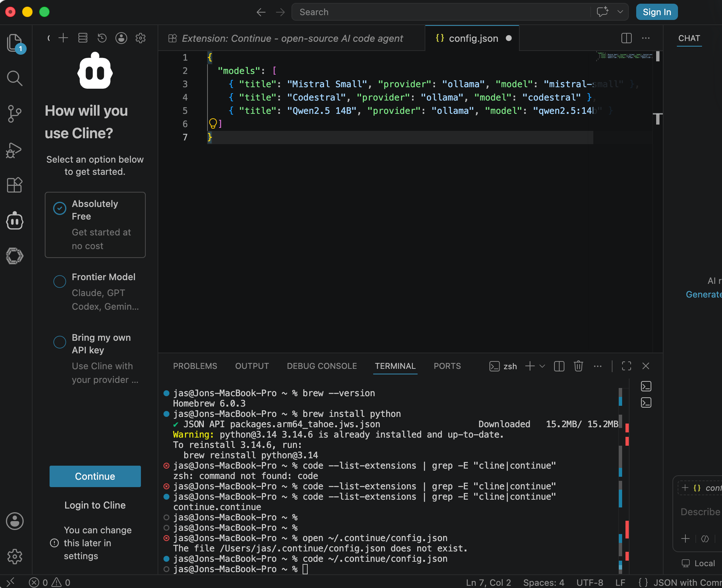Open errors and warnings count in status bar

(50, 582)
